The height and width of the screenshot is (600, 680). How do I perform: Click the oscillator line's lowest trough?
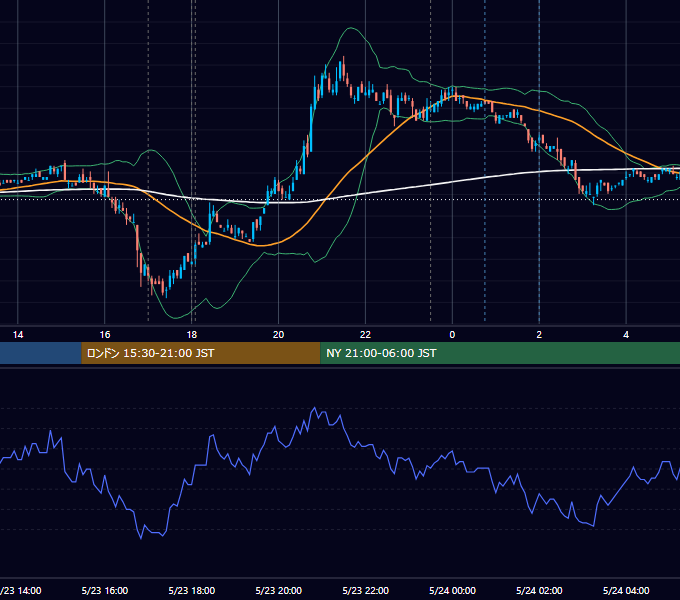point(141,538)
